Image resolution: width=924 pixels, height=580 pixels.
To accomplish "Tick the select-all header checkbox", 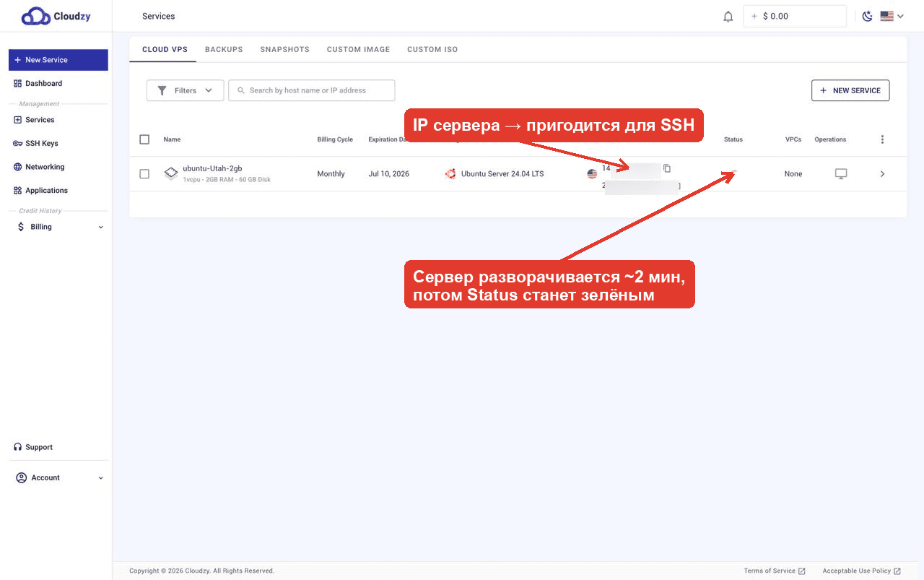I will point(144,139).
